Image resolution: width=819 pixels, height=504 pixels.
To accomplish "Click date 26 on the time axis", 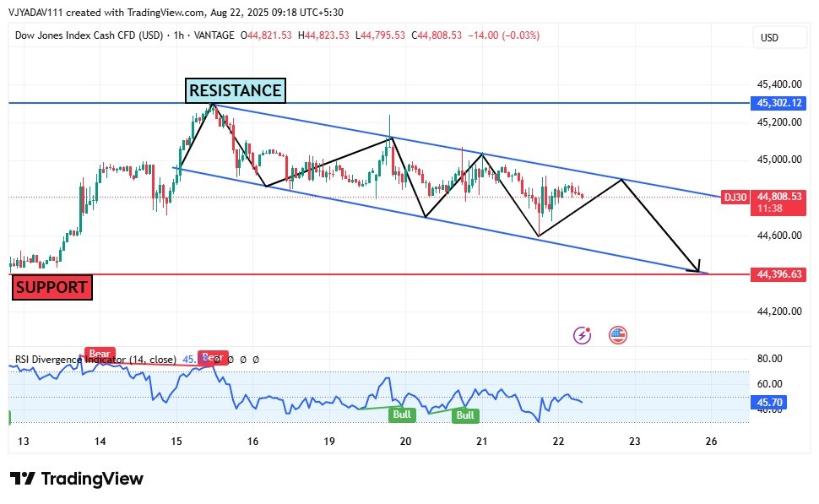I will (x=711, y=441).
